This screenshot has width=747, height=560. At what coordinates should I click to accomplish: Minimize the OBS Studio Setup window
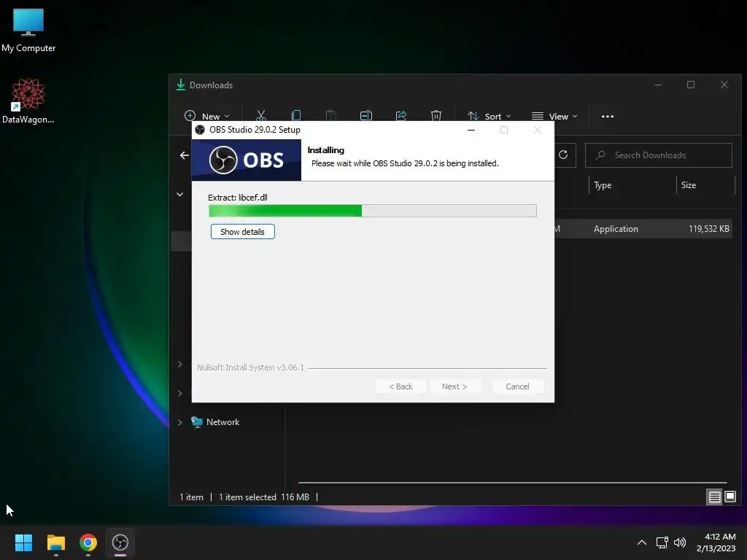click(x=471, y=130)
